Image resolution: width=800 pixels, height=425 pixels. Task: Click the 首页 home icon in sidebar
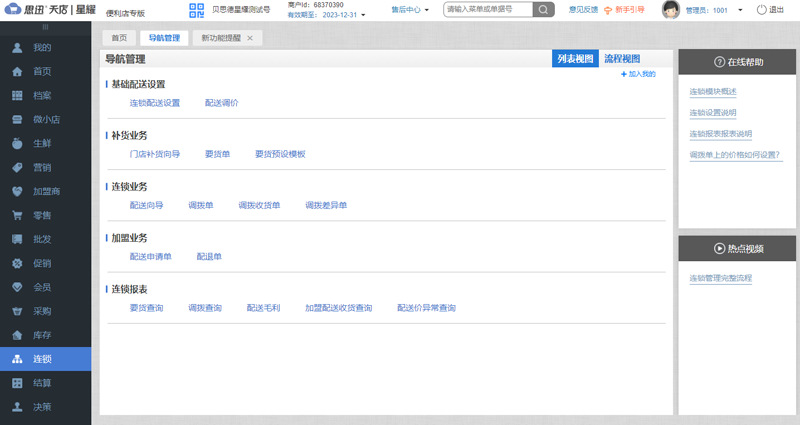coord(17,71)
